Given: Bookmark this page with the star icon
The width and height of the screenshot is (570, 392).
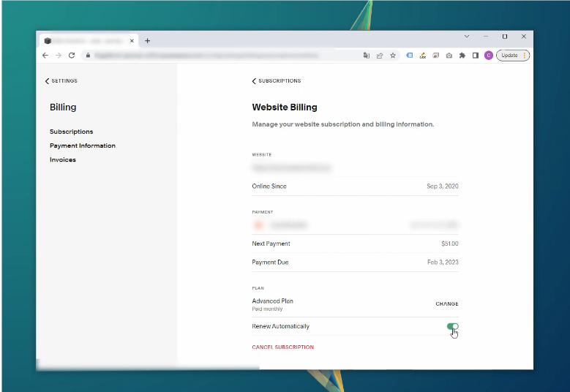Looking at the screenshot, I should tap(393, 56).
